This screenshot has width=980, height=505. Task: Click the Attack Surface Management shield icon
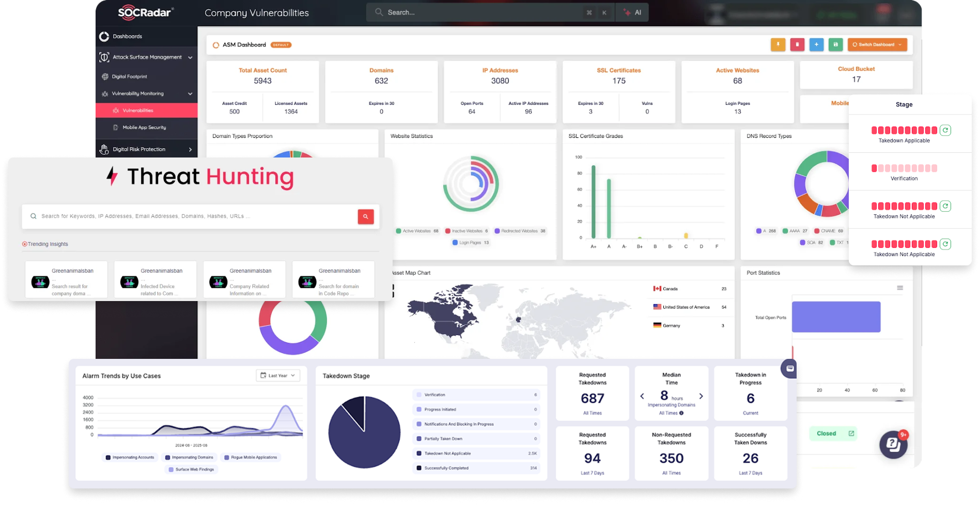[x=104, y=57]
